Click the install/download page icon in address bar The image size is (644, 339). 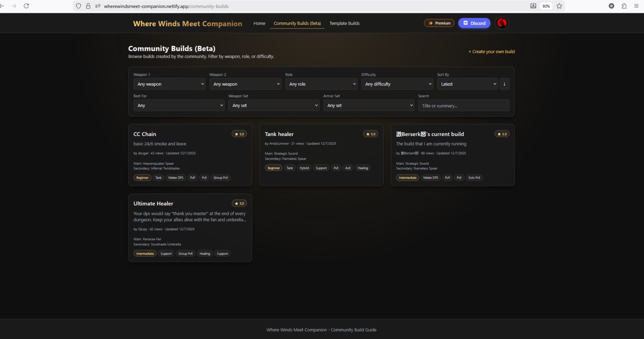coord(533,6)
